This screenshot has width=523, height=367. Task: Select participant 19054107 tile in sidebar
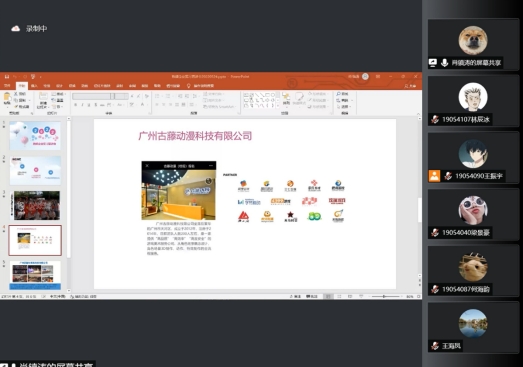(x=473, y=101)
